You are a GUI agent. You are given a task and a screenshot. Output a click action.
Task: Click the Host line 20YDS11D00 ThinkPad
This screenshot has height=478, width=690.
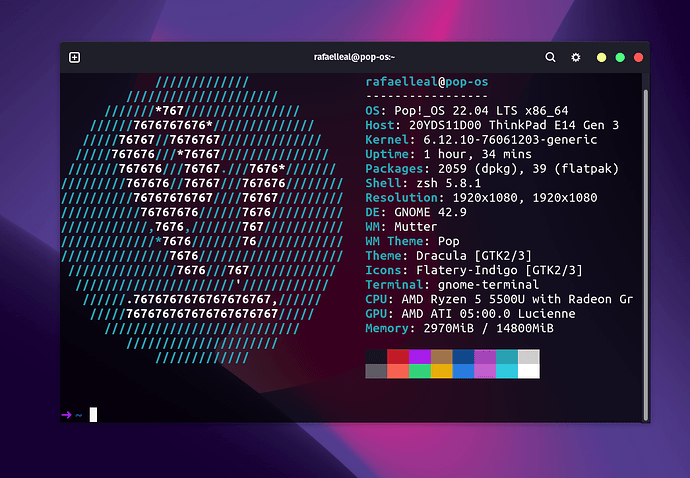click(492, 125)
